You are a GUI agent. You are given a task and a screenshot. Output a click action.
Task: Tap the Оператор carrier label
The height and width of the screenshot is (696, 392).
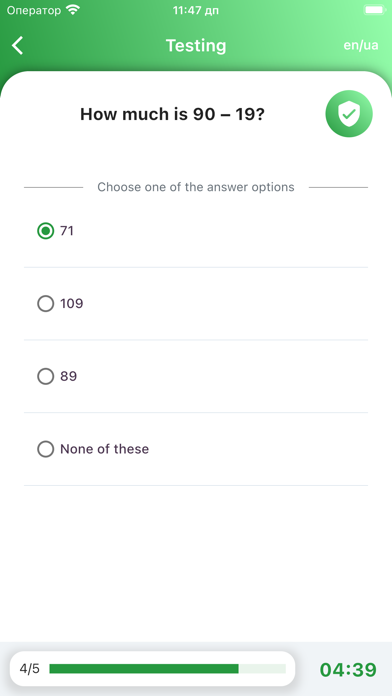coord(34,10)
